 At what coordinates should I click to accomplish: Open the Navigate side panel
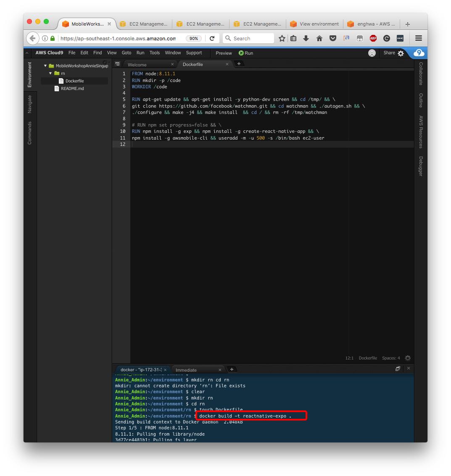(x=30, y=104)
